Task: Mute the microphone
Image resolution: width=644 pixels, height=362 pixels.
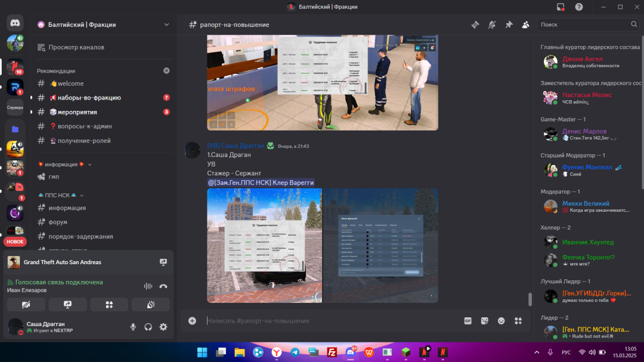Action: tap(133, 327)
